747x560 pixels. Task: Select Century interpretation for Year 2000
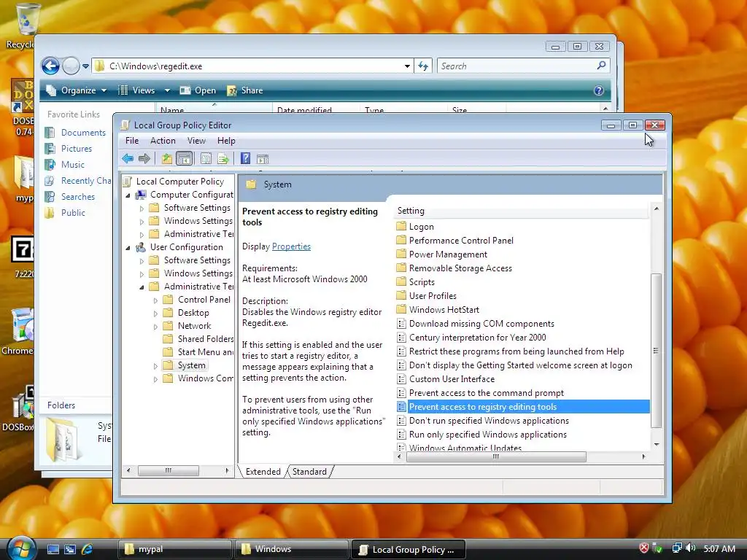(x=477, y=337)
